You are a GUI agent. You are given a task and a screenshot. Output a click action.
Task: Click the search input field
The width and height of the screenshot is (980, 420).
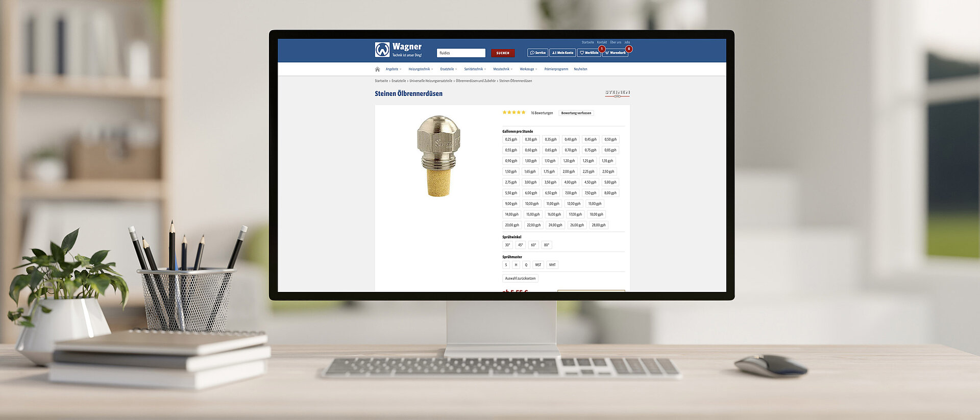(461, 53)
